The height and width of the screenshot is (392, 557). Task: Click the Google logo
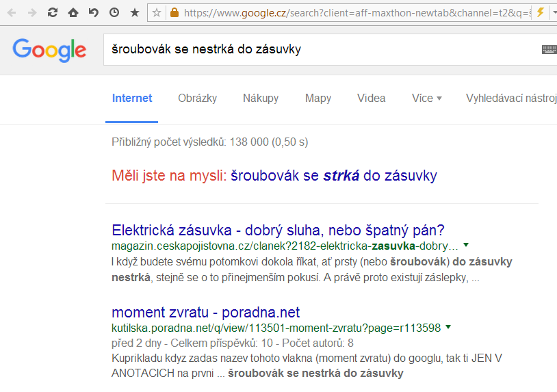(49, 50)
